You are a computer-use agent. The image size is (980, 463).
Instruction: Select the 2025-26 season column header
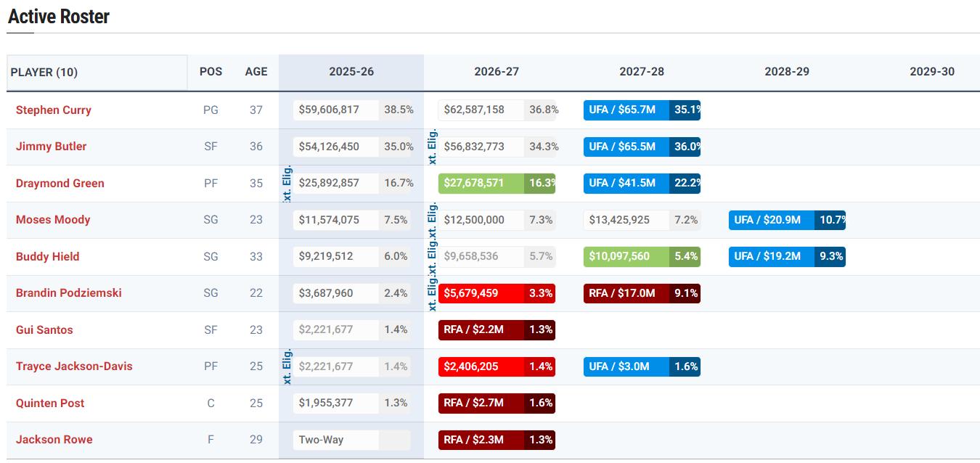coord(351,72)
